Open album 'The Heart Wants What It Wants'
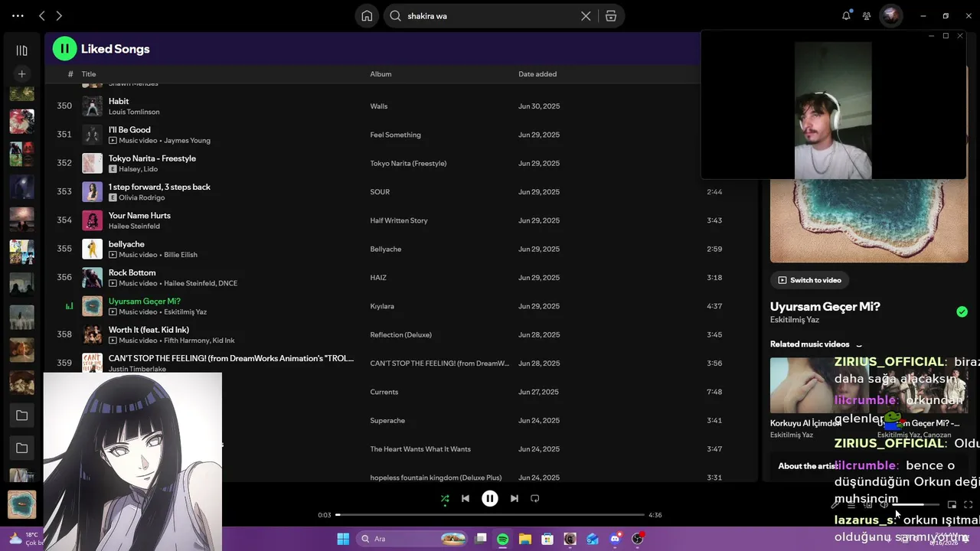Viewport: 980px width, 551px height. pos(420,449)
